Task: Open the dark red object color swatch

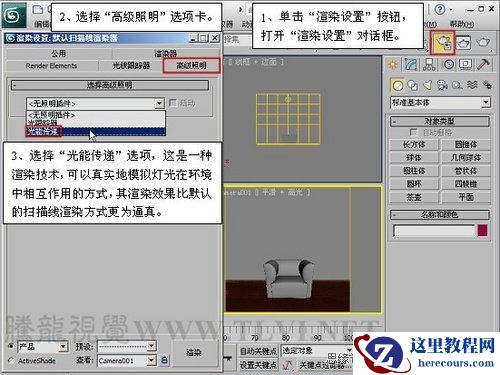Action: tap(483, 230)
